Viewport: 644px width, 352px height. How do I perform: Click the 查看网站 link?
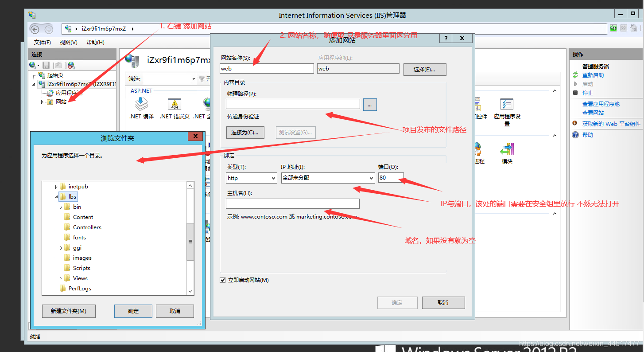[x=593, y=113]
